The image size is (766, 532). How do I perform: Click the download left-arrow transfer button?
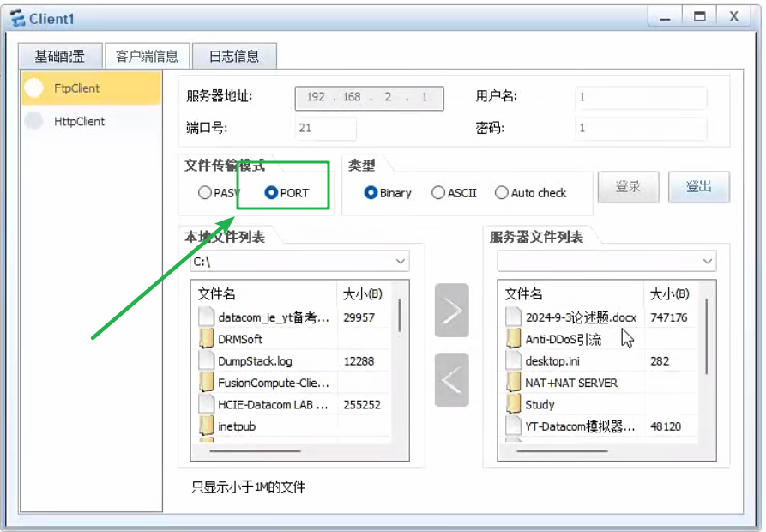pyautogui.click(x=452, y=379)
